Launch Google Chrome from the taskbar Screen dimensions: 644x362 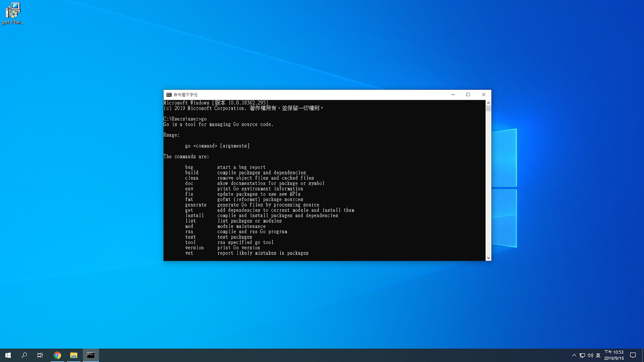tap(57, 355)
